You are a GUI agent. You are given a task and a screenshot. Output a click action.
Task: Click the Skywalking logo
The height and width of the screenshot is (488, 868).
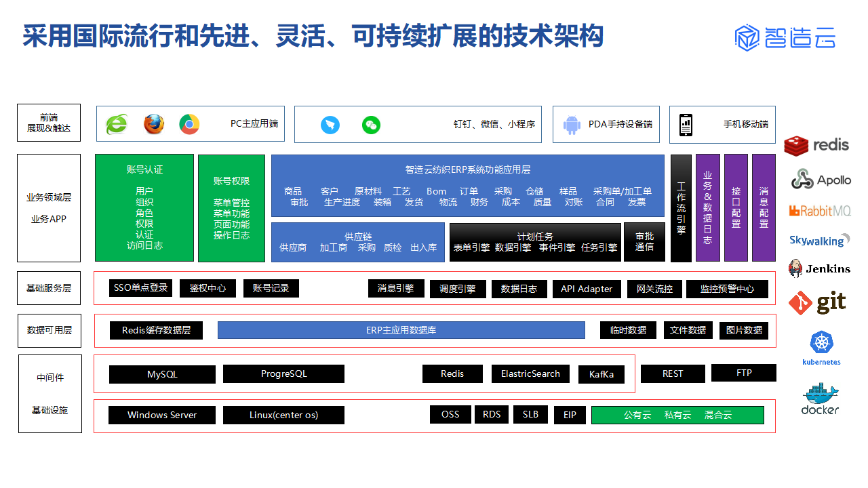click(819, 240)
